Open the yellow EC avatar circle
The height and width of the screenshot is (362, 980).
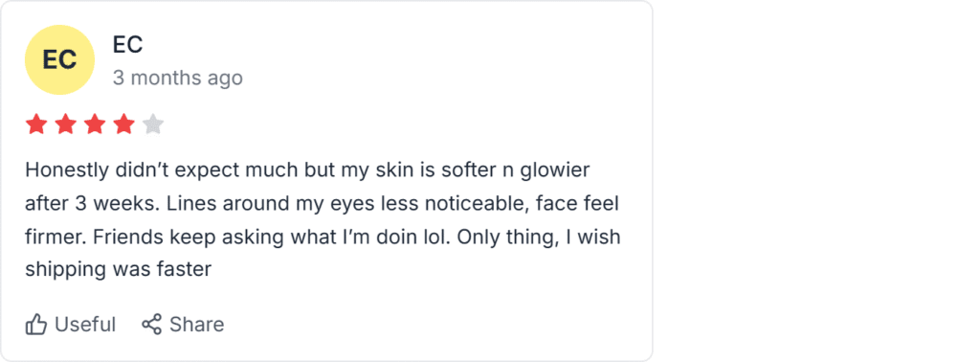pyautogui.click(x=59, y=60)
